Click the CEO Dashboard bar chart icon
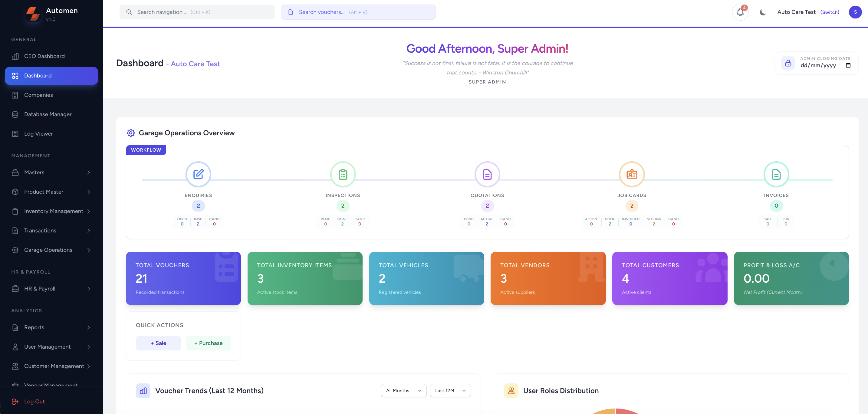The height and width of the screenshot is (414, 868). (x=15, y=56)
